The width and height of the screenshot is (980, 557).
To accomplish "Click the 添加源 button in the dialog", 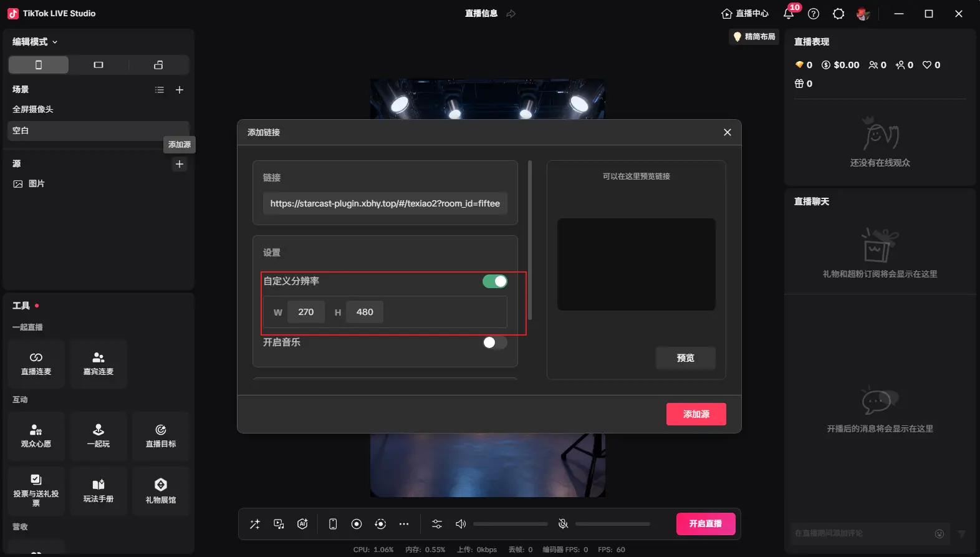I will point(696,414).
